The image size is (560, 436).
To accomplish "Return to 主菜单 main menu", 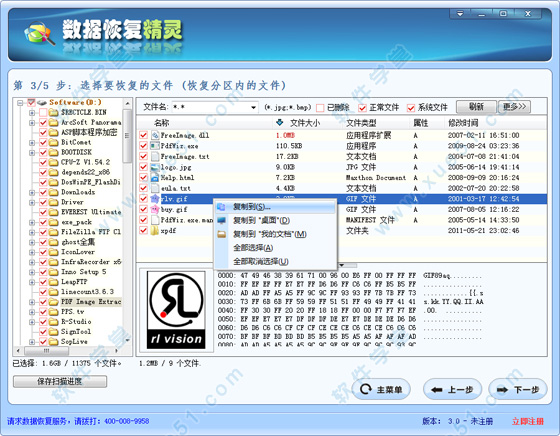I will [x=381, y=390].
